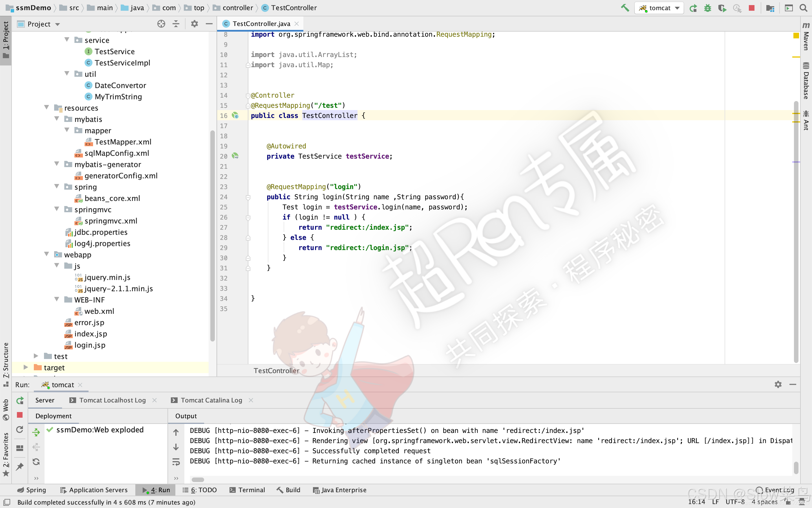
Task: Open Project panel settings gear
Action: pyautogui.click(x=194, y=24)
